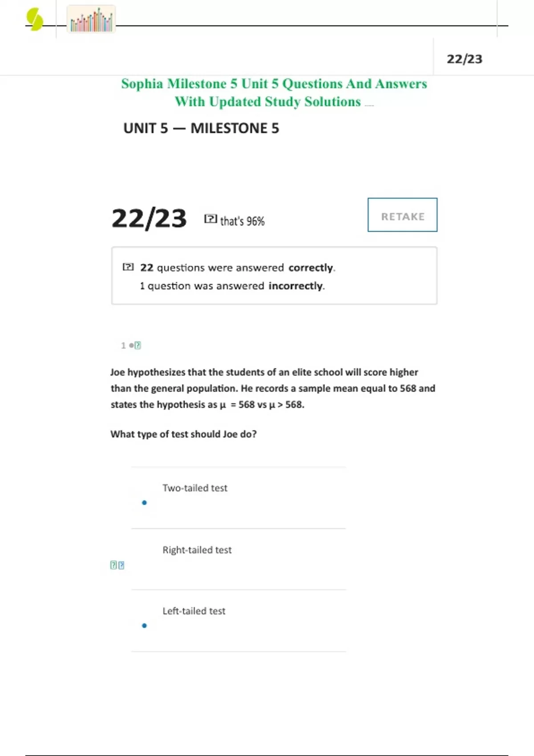Click the green Sophia logo icon
534x756 pixels.
coord(35,20)
